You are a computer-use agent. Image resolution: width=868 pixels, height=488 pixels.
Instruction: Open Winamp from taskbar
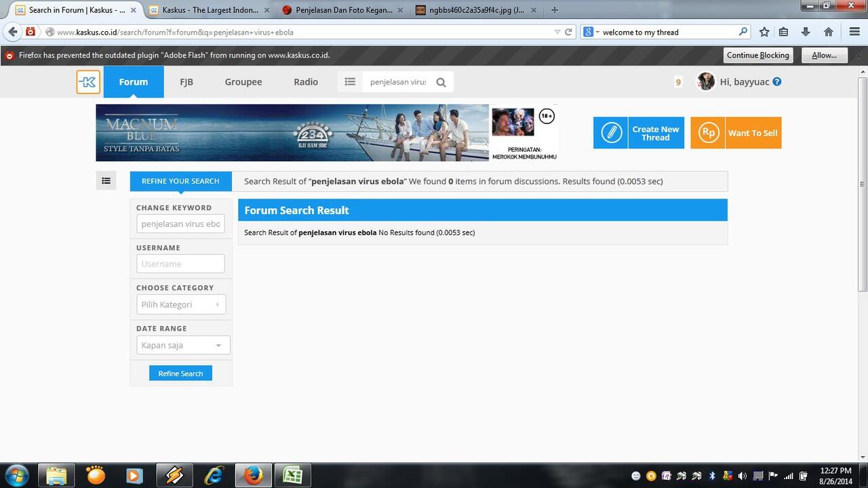(174, 475)
